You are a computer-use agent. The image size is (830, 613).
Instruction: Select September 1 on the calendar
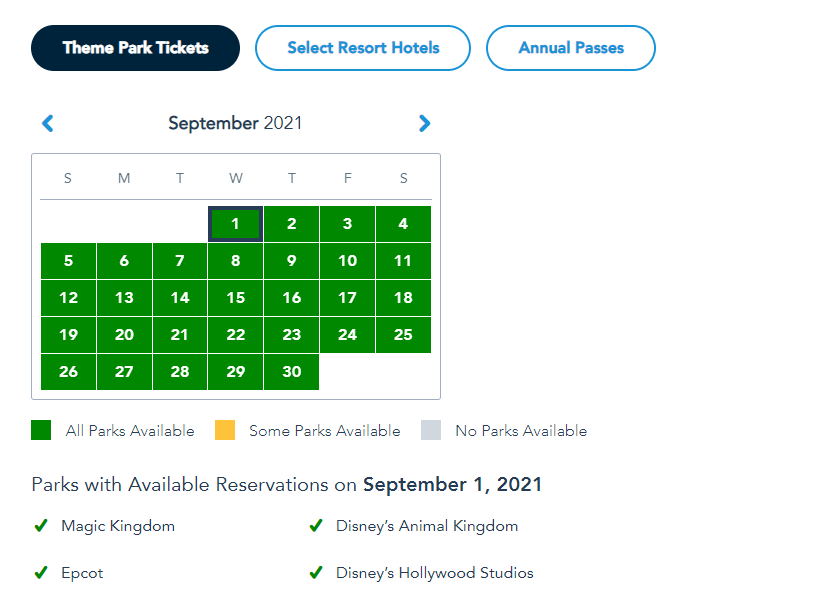click(235, 224)
